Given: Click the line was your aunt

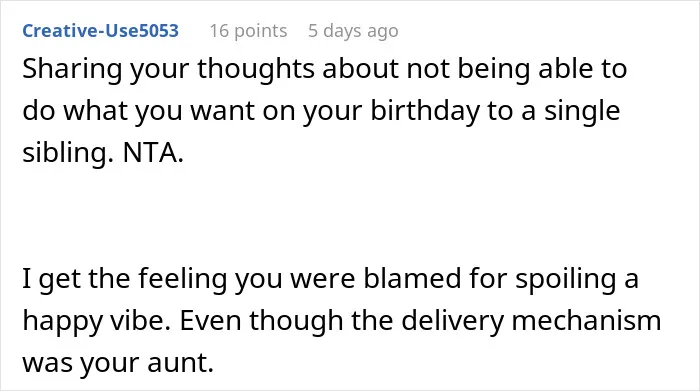Looking at the screenshot, I should pyautogui.click(x=118, y=363).
